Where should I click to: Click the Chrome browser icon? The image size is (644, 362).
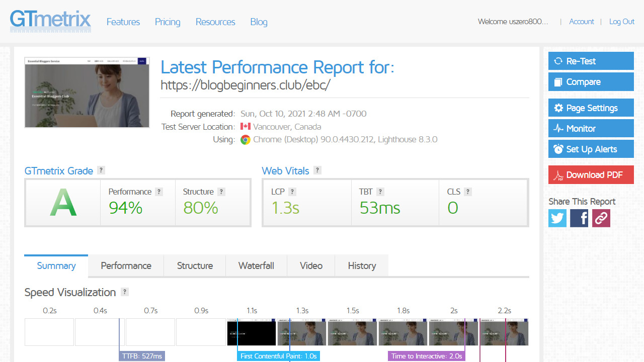[x=246, y=140]
